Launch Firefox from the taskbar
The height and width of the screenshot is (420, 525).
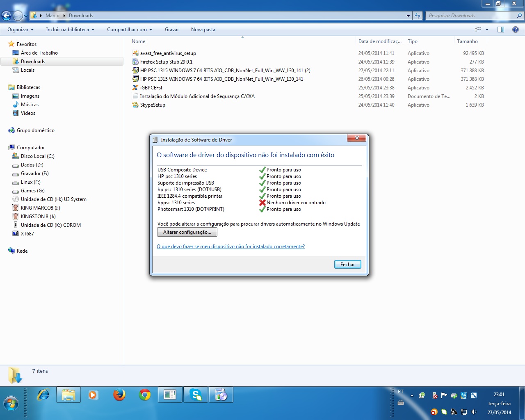[119, 395]
